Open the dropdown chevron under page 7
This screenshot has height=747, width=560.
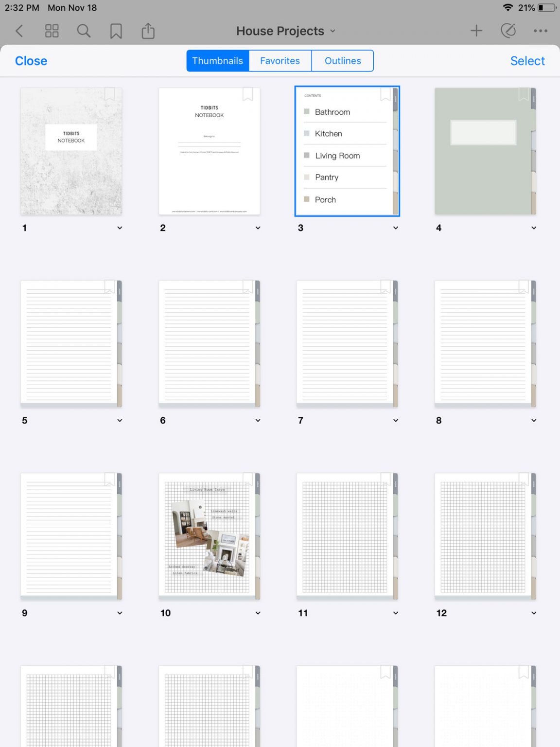(396, 420)
